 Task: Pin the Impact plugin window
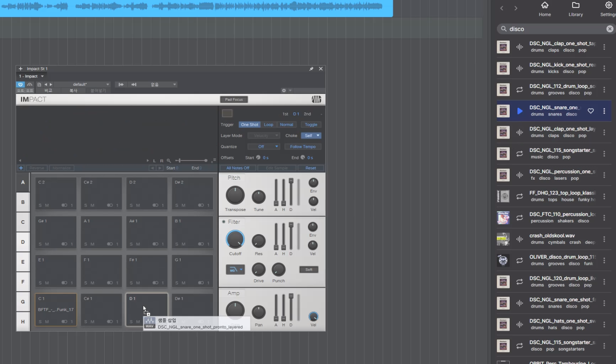[311, 69]
